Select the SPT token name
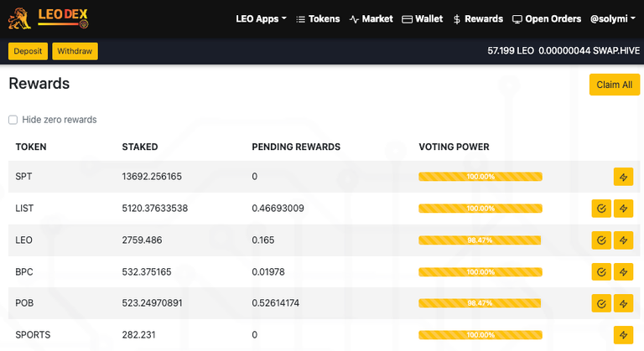The height and width of the screenshot is (351, 644). tap(23, 177)
